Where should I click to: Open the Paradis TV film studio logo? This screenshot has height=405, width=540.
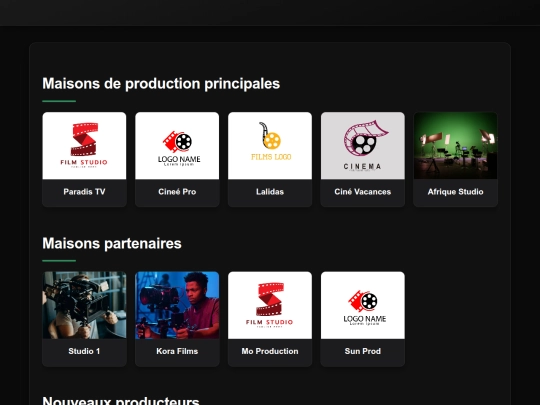coord(84,145)
